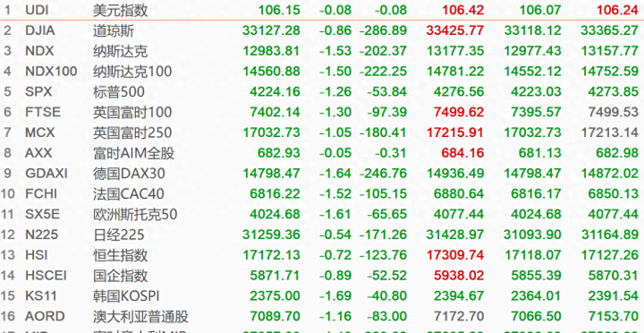The height and width of the screenshot is (333, 644).
Task: Select SPX percent change -1.26
Action: [335, 91]
